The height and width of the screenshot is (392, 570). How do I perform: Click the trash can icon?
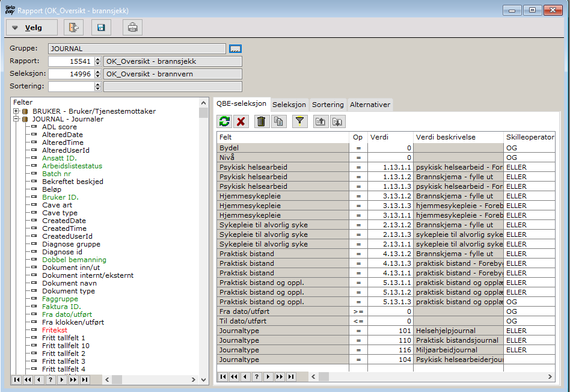261,121
